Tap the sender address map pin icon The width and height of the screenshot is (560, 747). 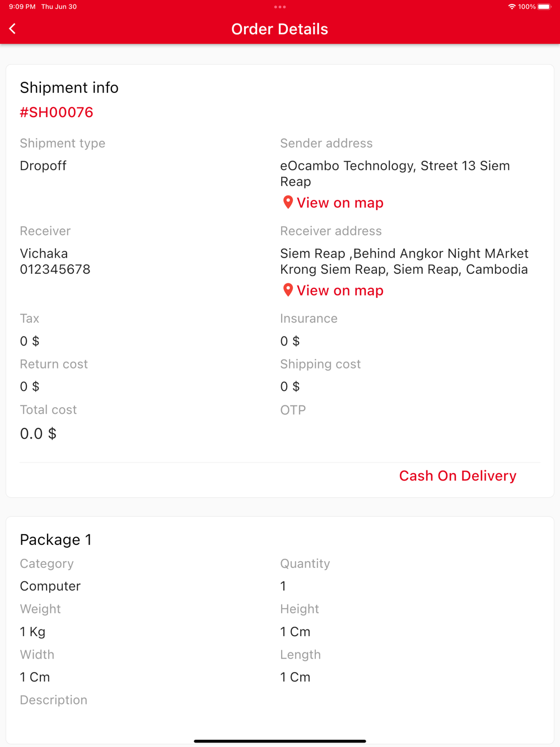pos(288,202)
